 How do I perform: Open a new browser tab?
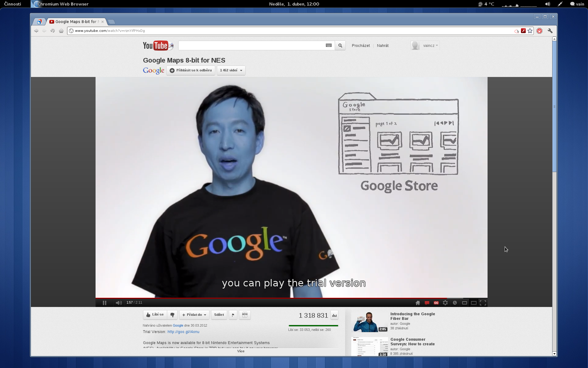(111, 22)
